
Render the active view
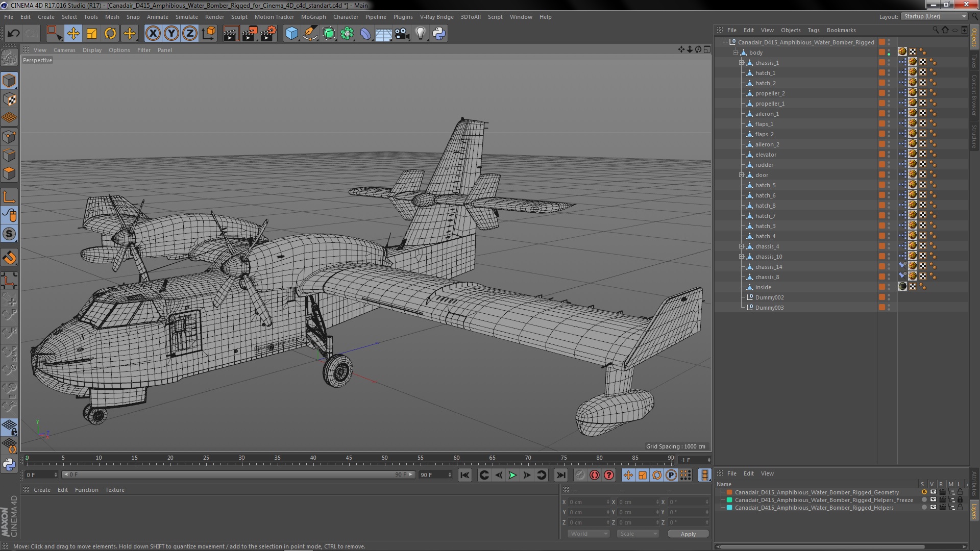(x=231, y=34)
